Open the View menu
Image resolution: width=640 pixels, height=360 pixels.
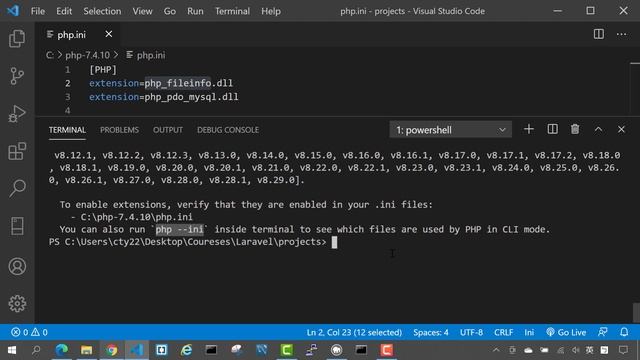pos(142,11)
